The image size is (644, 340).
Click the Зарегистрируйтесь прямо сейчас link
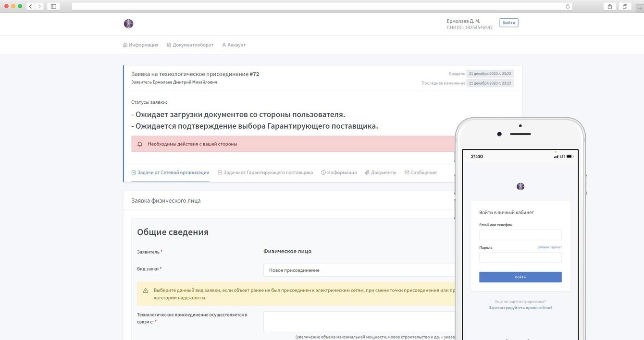pos(520,307)
